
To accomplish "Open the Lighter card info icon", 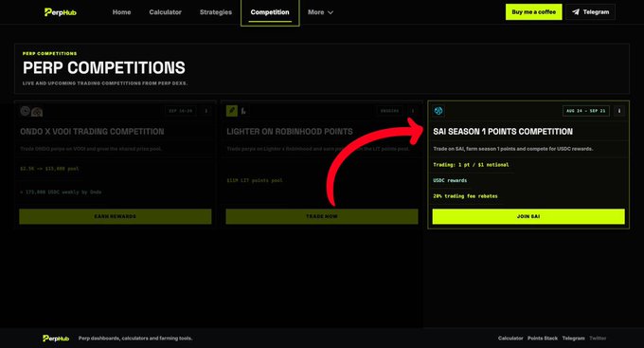I will coord(413,111).
